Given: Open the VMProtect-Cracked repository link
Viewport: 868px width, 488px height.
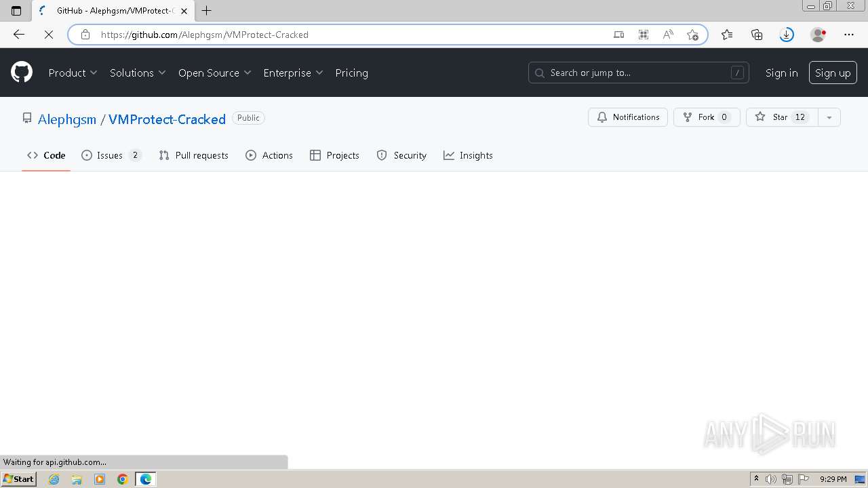Looking at the screenshot, I should 167,119.
